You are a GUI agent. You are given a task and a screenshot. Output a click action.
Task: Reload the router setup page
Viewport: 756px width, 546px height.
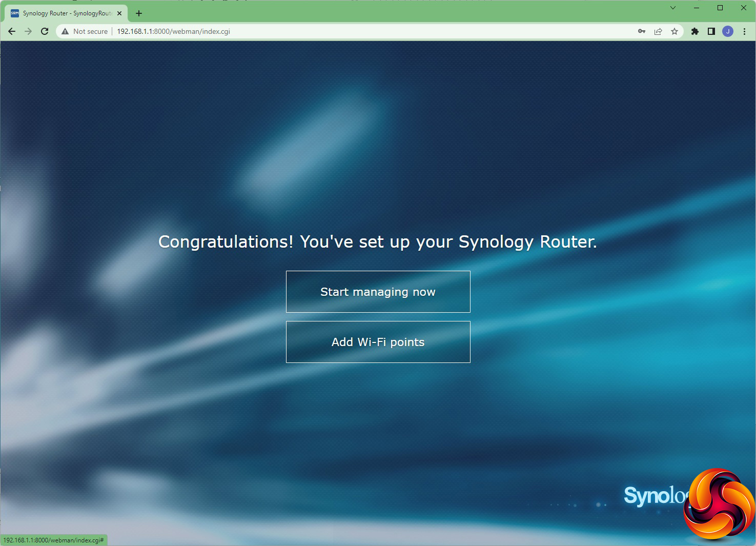pos(45,31)
